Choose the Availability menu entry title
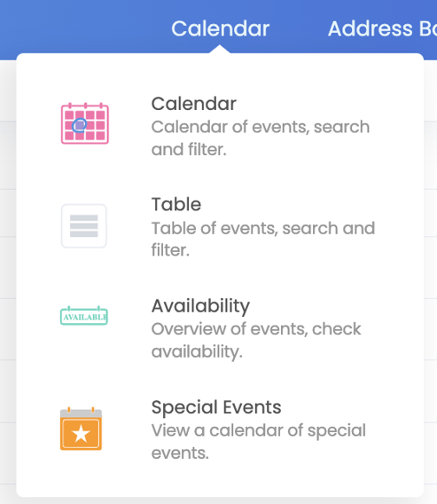Screen dimensions: 437x504 200,305
